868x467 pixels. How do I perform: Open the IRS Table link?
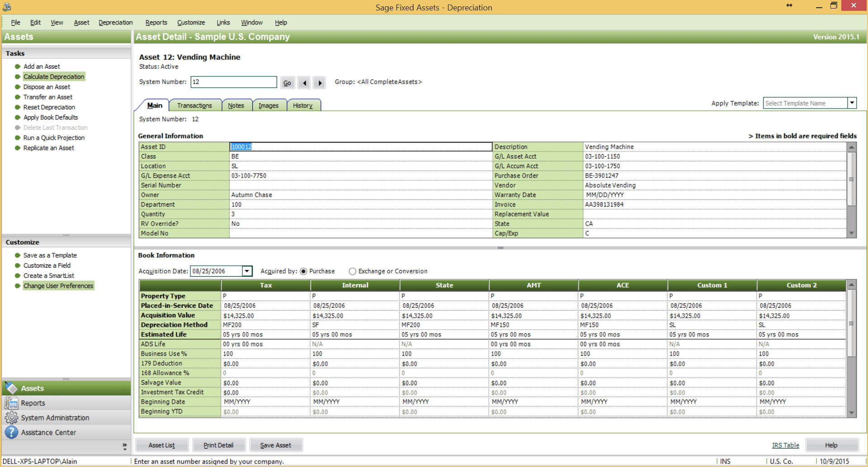click(x=785, y=445)
